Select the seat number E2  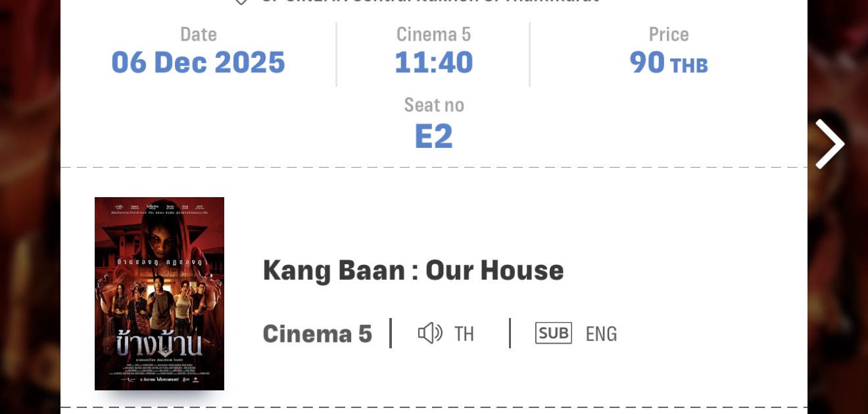coord(433,136)
